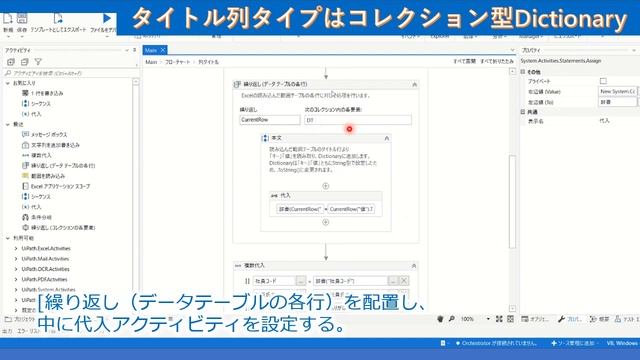Collapse the 利用可能 available group
Image resolution: width=640 pixels, height=360 pixels.
[8, 238]
